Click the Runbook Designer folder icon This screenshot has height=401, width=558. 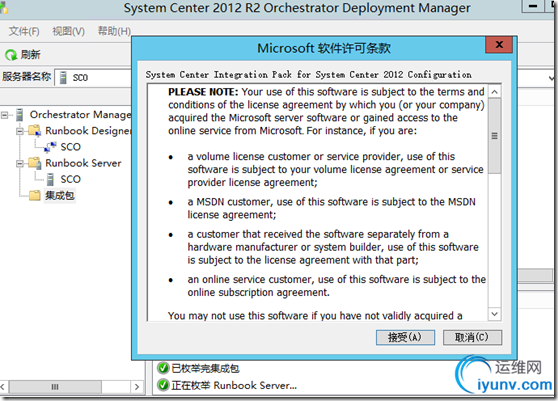click(x=35, y=131)
